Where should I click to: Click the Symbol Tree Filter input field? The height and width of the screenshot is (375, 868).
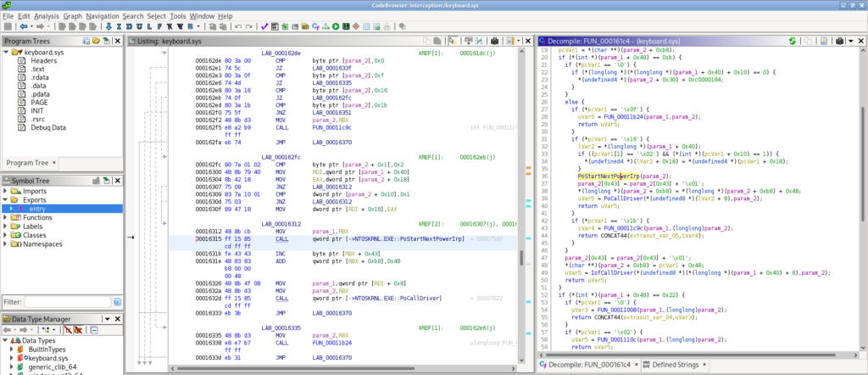pyautogui.click(x=68, y=302)
